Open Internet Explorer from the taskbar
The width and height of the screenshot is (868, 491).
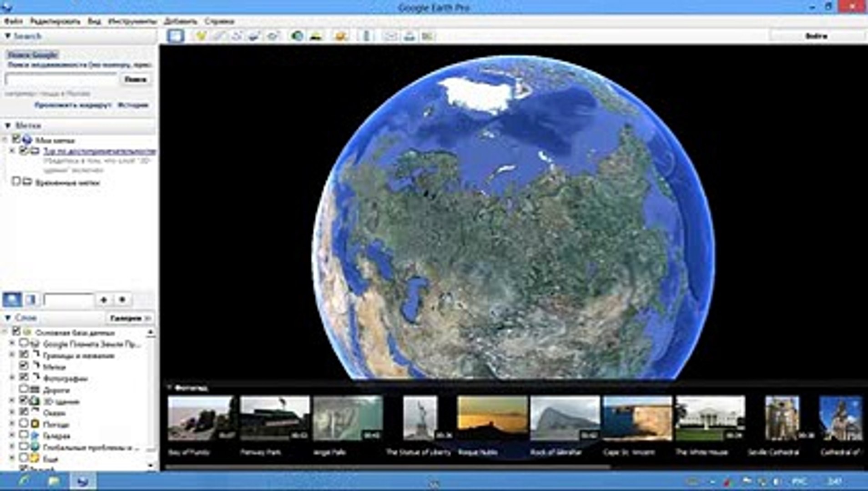(x=24, y=481)
